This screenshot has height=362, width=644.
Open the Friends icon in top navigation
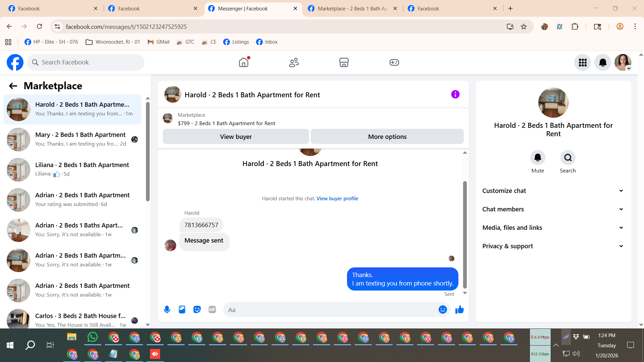click(294, 62)
